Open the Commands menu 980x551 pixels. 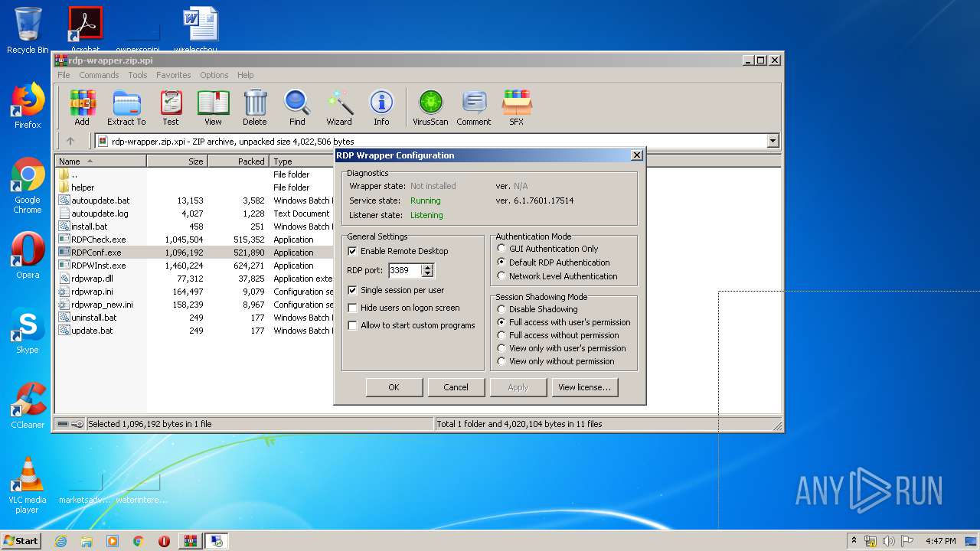tap(99, 75)
